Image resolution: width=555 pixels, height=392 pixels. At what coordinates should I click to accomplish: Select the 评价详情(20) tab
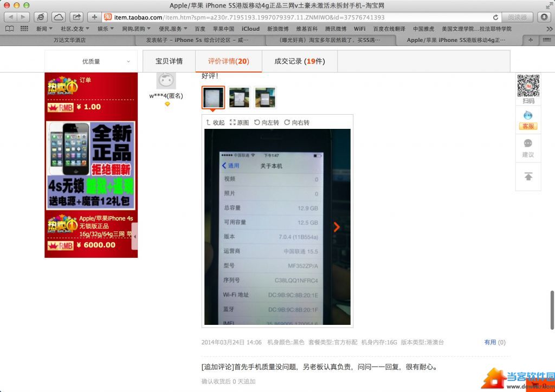[x=229, y=61]
